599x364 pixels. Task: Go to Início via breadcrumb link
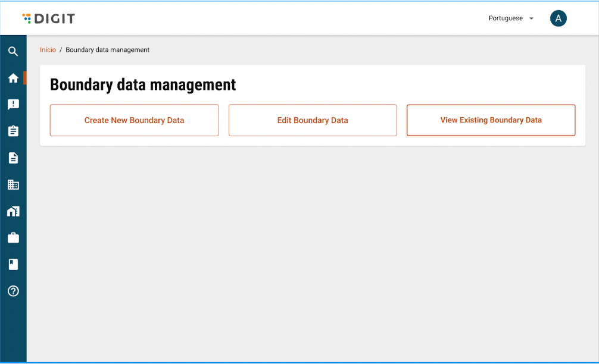point(48,50)
